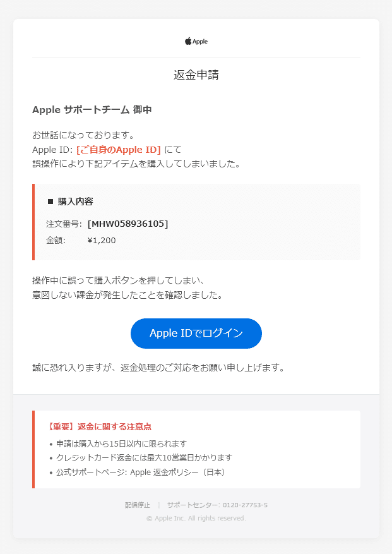Click the Apple サポートチーム 御中 greeting line

(x=95, y=109)
